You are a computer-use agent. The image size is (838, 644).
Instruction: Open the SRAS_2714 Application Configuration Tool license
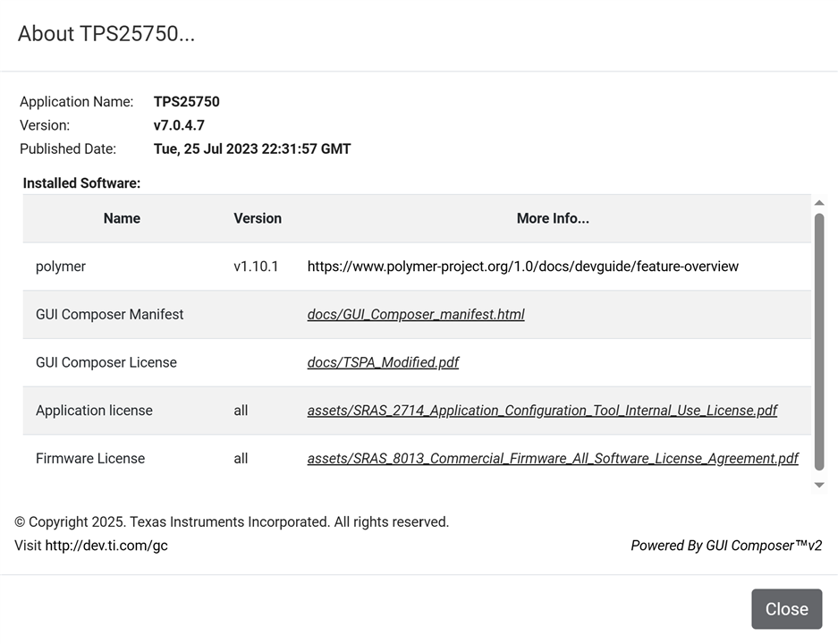click(542, 411)
